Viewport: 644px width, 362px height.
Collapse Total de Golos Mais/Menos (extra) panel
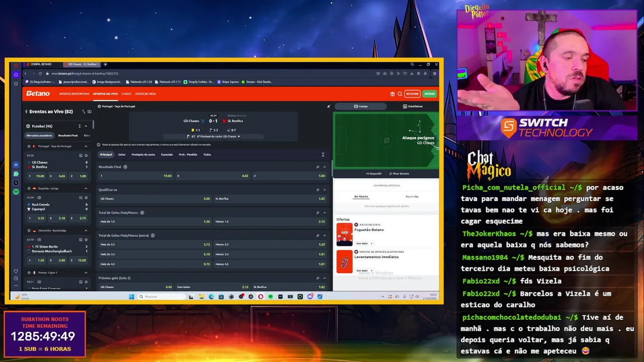click(325, 235)
